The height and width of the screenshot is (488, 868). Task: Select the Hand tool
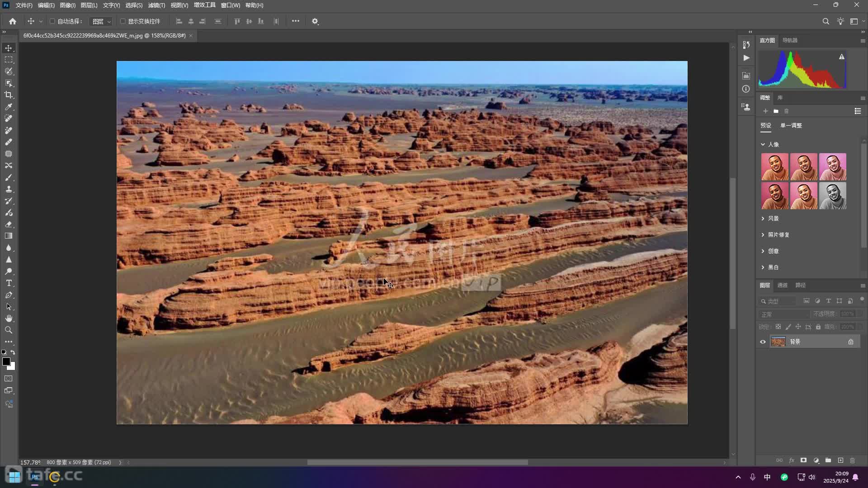coord(9,318)
